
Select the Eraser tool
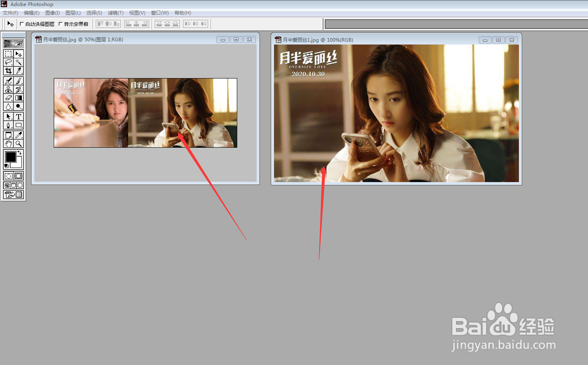[x=8, y=98]
